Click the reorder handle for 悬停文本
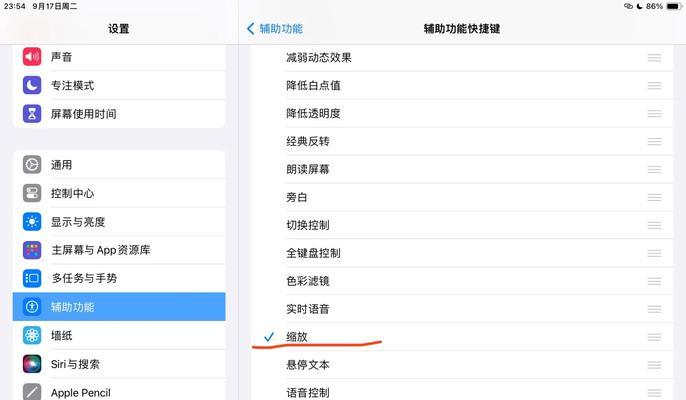Image resolution: width=686 pixels, height=400 pixels. pos(654,365)
